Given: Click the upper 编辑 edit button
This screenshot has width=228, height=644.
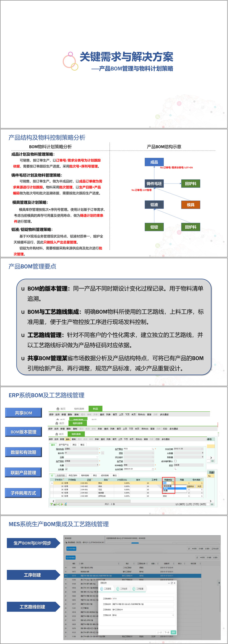Looking at the screenshot, I should tap(201, 548).
